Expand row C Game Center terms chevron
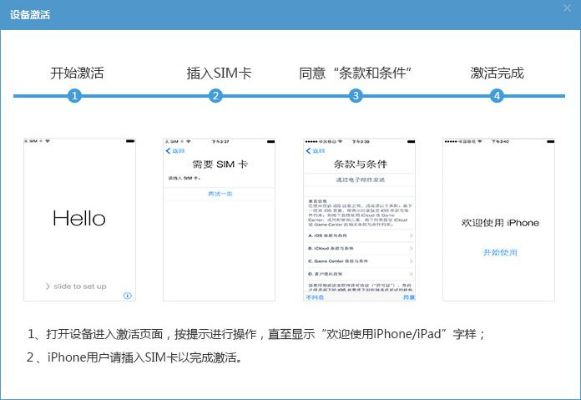581x400 pixels. coord(411,261)
